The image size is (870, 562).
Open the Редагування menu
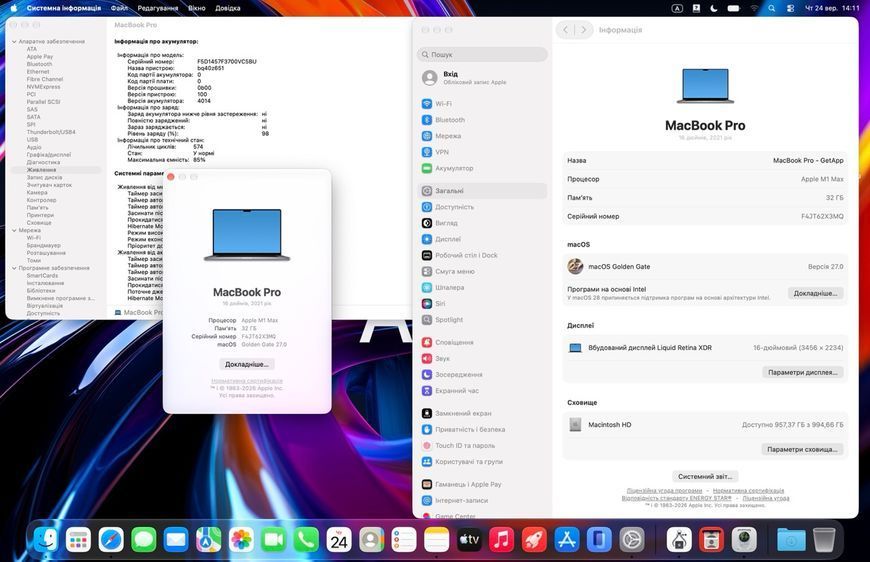pyautogui.click(x=158, y=8)
